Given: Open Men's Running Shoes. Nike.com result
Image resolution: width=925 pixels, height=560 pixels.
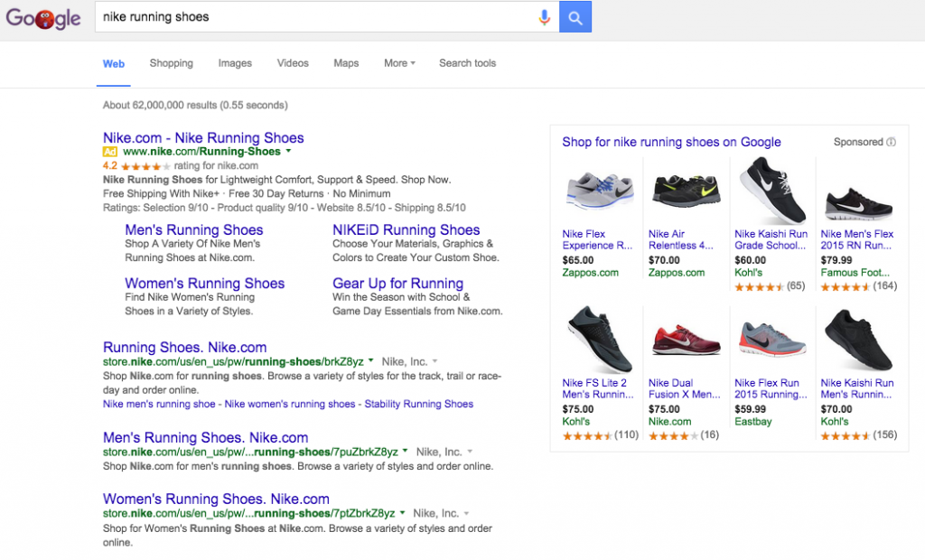Looking at the screenshot, I should [x=206, y=437].
